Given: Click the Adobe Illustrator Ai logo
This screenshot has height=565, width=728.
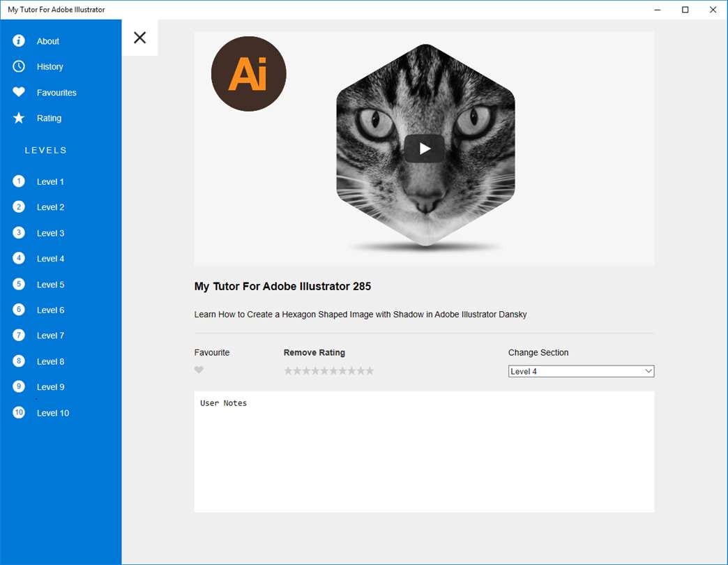Looking at the screenshot, I should click(x=248, y=74).
